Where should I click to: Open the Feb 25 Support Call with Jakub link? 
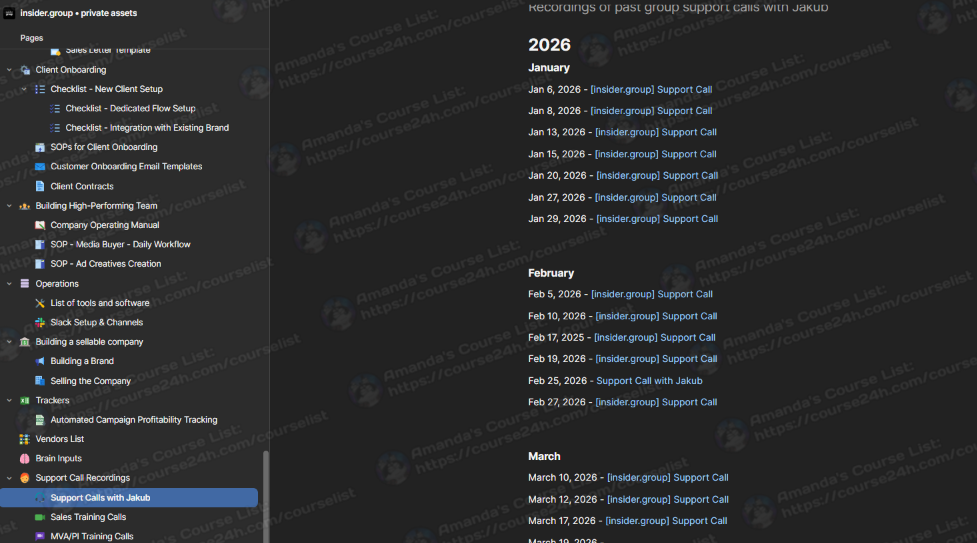coord(649,381)
